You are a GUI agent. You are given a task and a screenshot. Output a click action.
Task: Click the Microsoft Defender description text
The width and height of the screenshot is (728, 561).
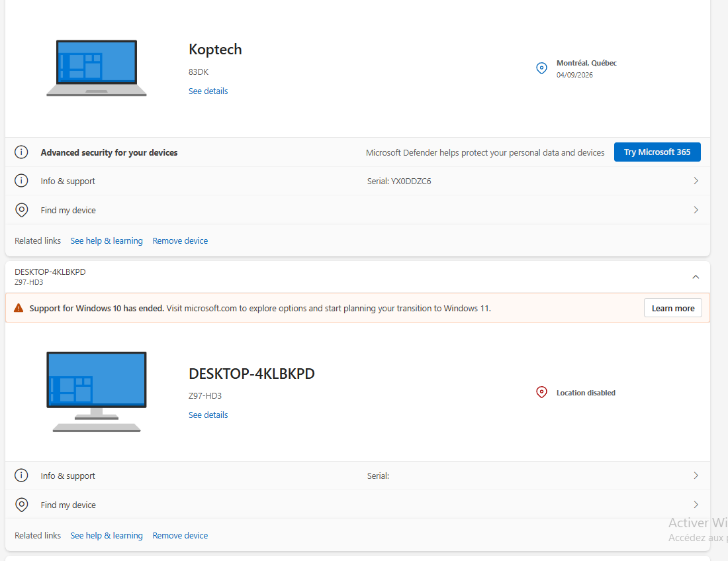pos(485,152)
